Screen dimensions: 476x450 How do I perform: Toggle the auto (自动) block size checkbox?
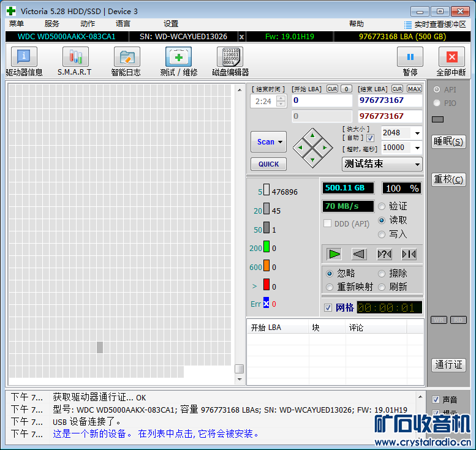[x=370, y=138]
